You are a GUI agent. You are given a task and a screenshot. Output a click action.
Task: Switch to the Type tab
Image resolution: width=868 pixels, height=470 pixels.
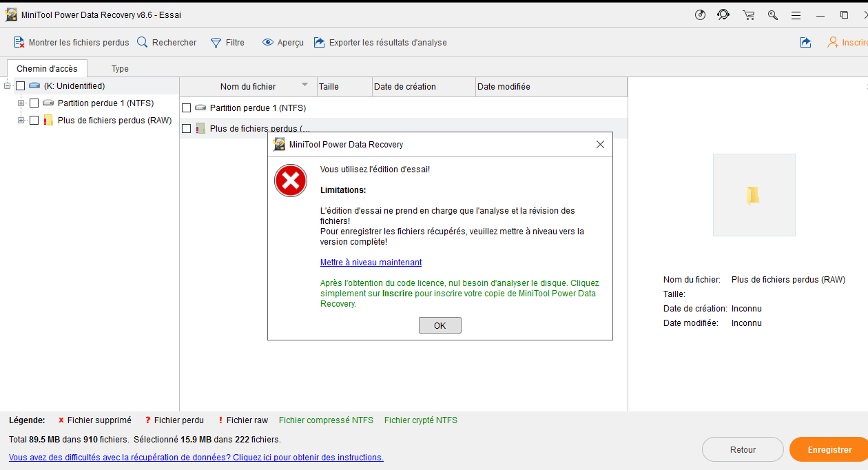click(x=120, y=68)
